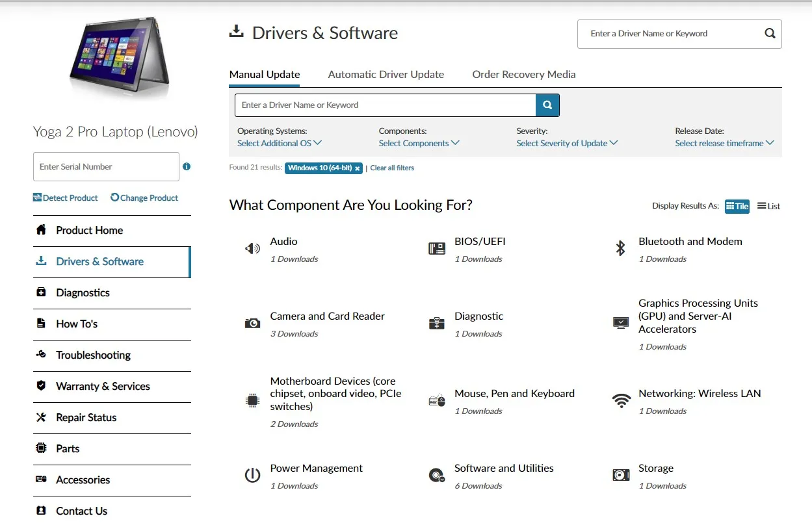The image size is (812, 527).
Task: Expand Select Additional OS dropdown
Action: tap(280, 143)
